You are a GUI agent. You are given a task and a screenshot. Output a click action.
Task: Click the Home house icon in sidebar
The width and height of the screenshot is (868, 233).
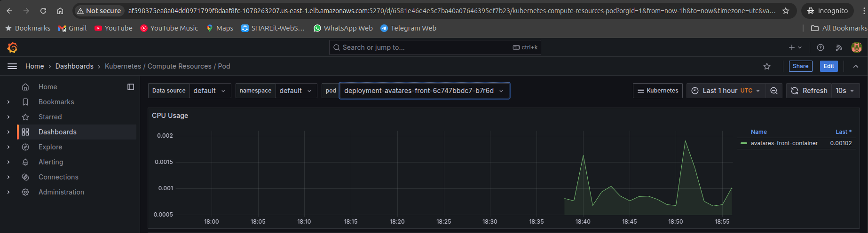[x=25, y=87]
